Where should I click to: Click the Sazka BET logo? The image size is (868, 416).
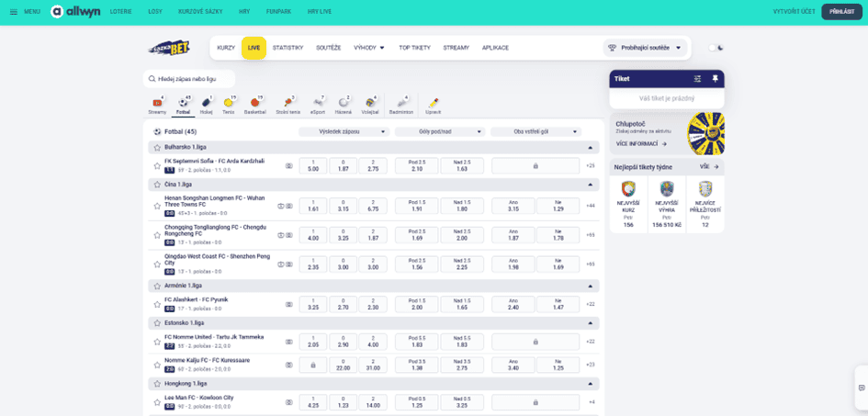click(x=169, y=48)
